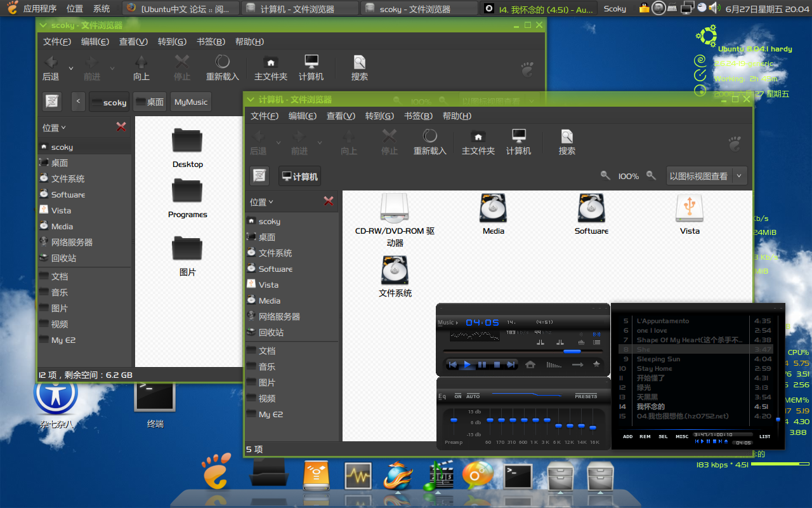The height and width of the screenshot is (508, 812).
Task: Open 搜索 search in the 计算机 window
Action: pos(566,142)
